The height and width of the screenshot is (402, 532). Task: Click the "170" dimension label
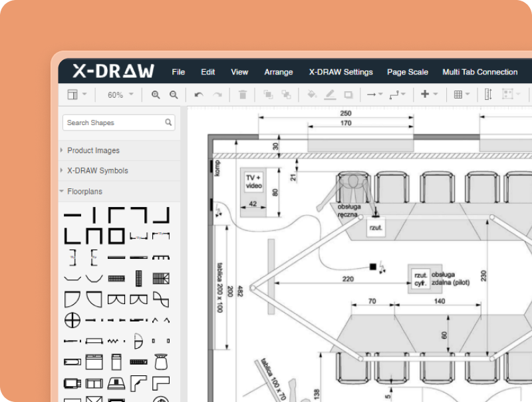point(346,123)
